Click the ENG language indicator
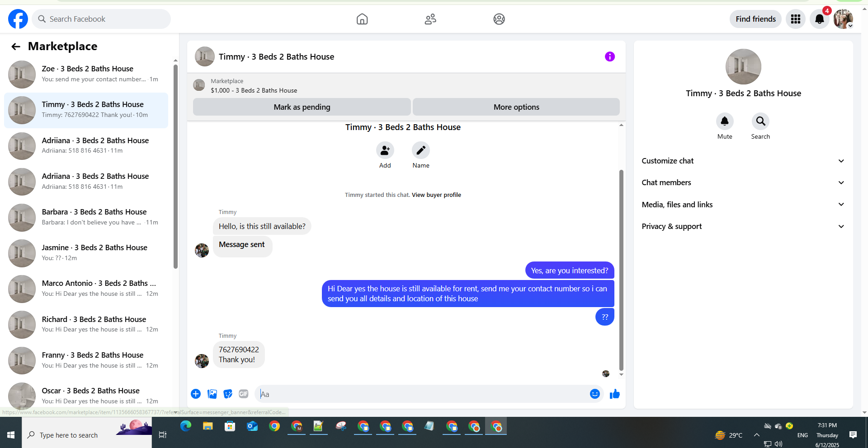The image size is (868, 448). [x=802, y=435]
